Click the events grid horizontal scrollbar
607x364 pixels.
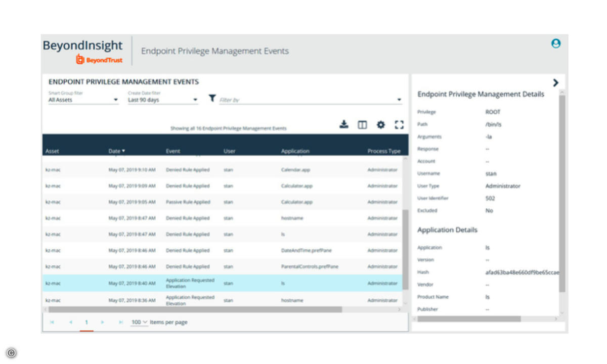click(x=195, y=309)
